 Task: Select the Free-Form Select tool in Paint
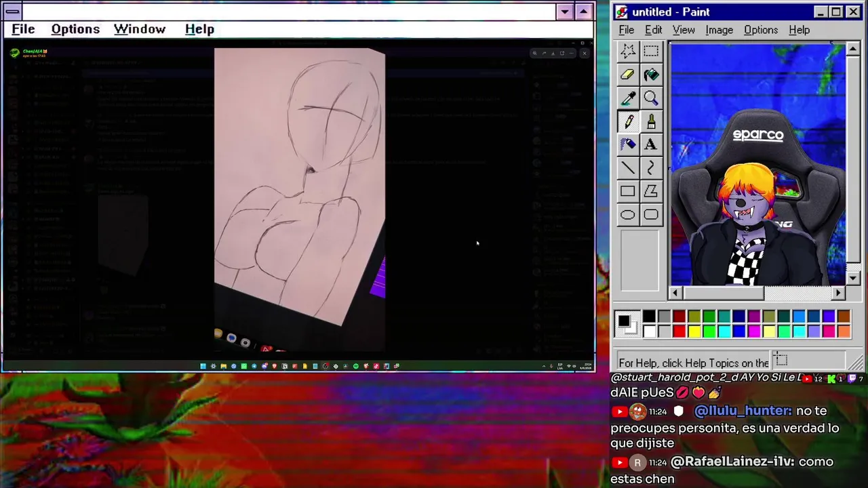pos(628,52)
